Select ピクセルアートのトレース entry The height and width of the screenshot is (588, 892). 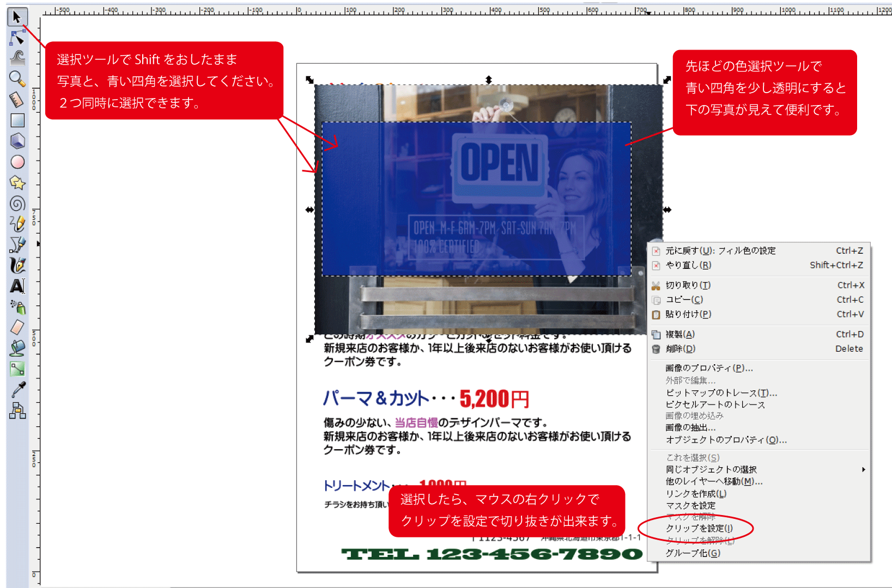tap(758, 405)
